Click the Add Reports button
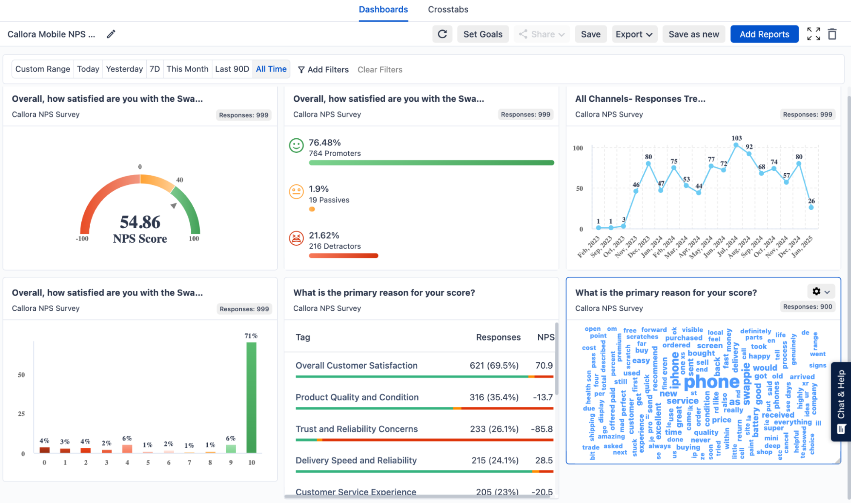The image size is (851, 504). (764, 34)
